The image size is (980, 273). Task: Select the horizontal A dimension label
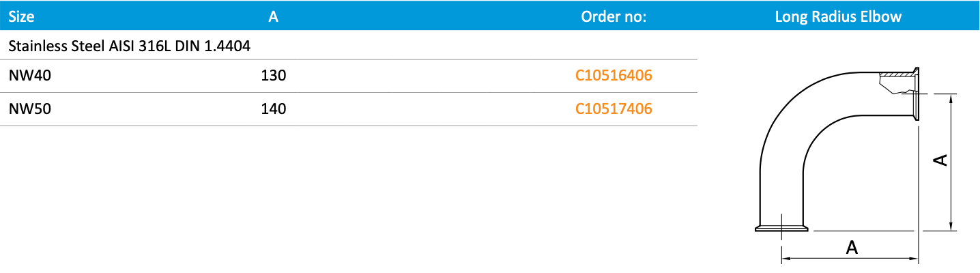point(851,247)
